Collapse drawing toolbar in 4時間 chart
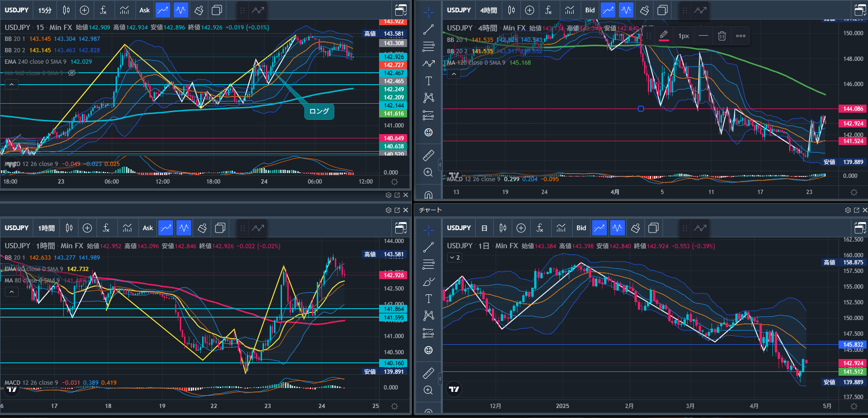 (439, 165)
